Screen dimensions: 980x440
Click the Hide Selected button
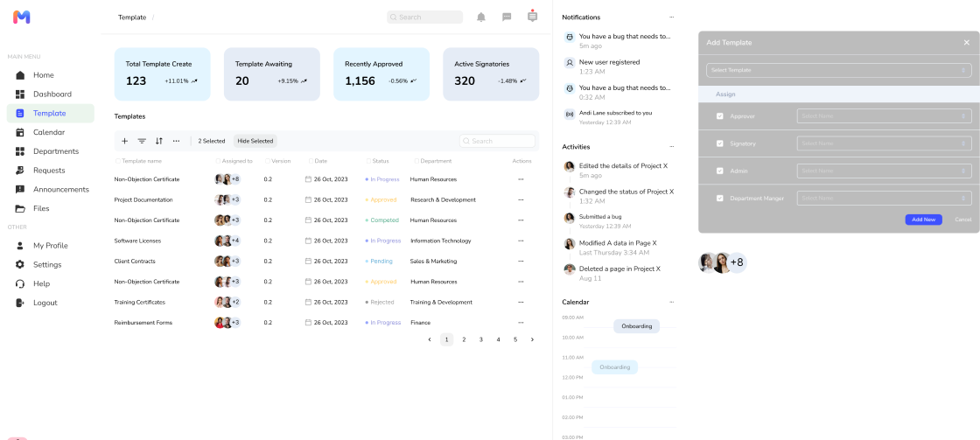pyautogui.click(x=255, y=141)
